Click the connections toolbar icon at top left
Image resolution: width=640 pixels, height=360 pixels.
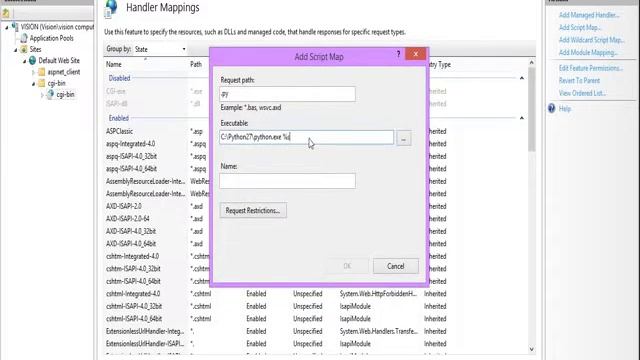pyautogui.click(x=6, y=13)
